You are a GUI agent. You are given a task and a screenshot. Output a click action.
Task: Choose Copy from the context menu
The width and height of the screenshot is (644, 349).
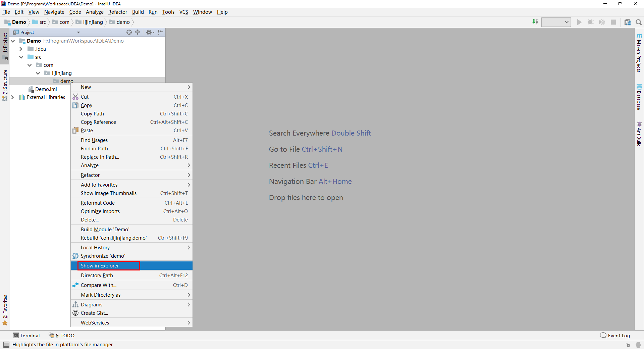131,105
